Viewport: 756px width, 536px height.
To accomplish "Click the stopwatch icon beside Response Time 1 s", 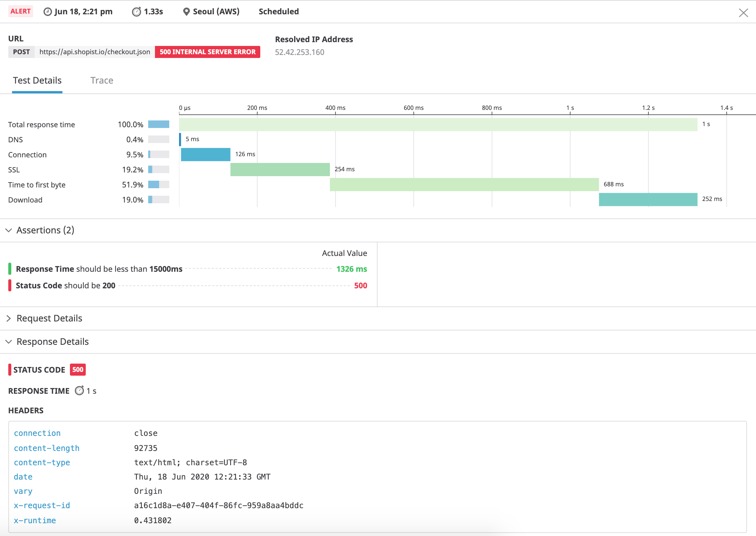I will point(79,391).
